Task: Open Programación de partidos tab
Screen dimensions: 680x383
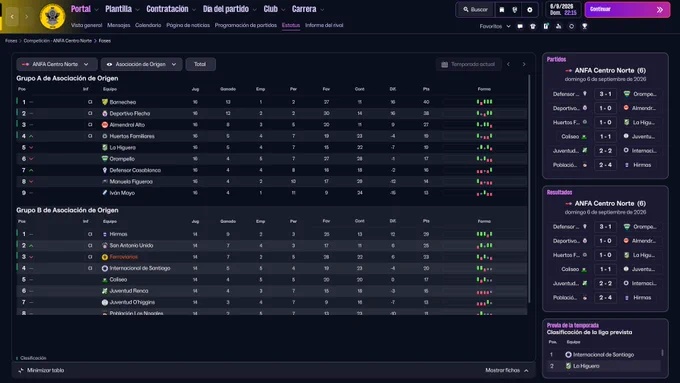Action: (x=245, y=25)
